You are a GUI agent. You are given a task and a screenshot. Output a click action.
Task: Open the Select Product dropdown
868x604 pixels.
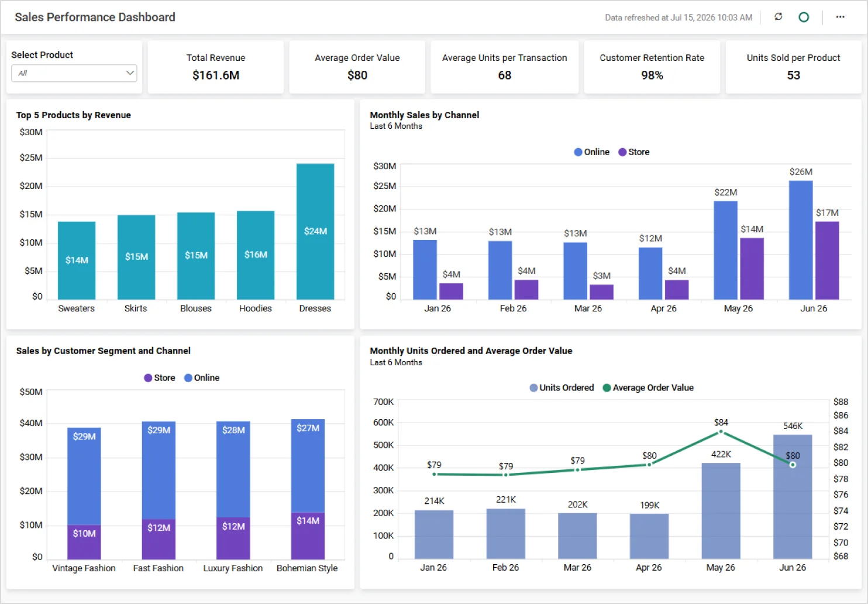click(x=74, y=73)
